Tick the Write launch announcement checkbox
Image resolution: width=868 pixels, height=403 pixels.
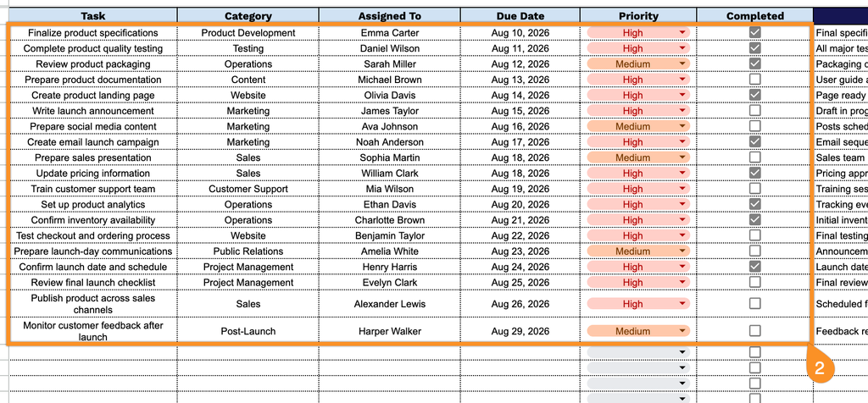tap(754, 111)
